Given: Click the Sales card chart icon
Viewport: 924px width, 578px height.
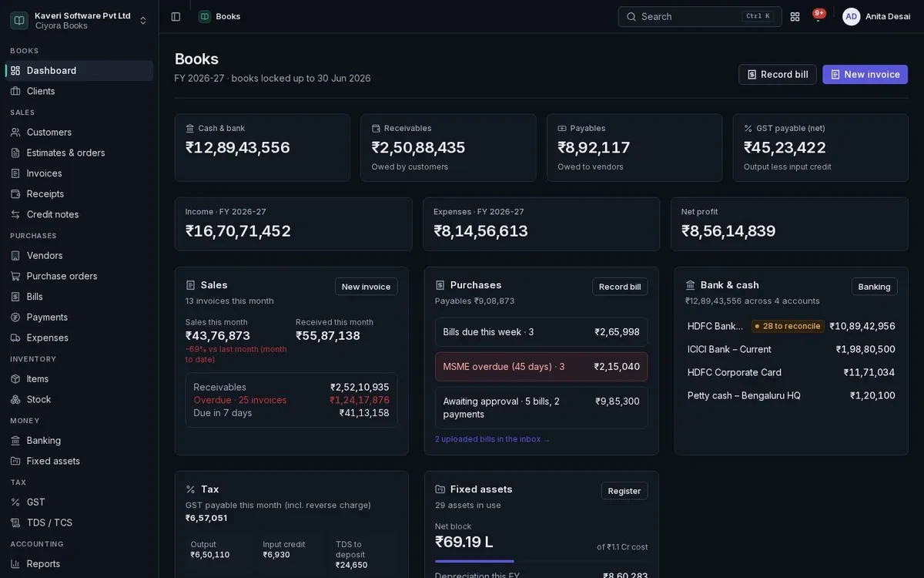Looking at the screenshot, I should point(191,285).
